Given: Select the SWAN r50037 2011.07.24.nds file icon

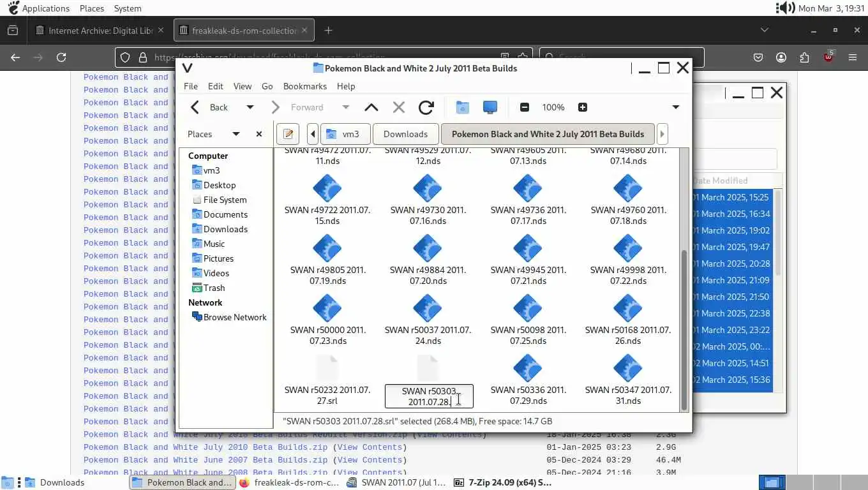Looking at the screenshot, I should [428, 309].
